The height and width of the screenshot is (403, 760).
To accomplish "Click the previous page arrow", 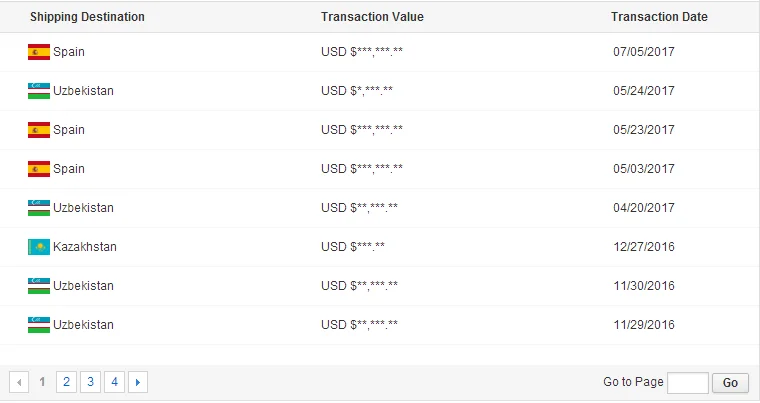I will (19, 382).
